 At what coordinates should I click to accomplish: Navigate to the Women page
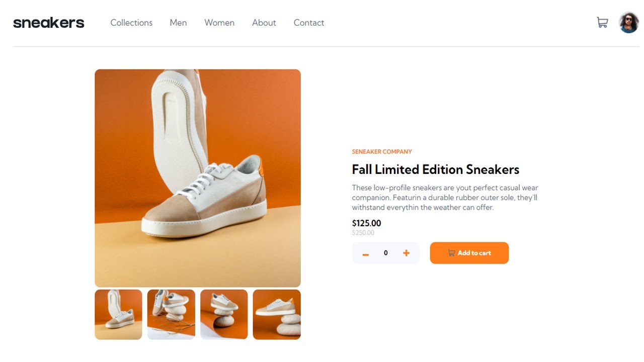coord(219,23)
